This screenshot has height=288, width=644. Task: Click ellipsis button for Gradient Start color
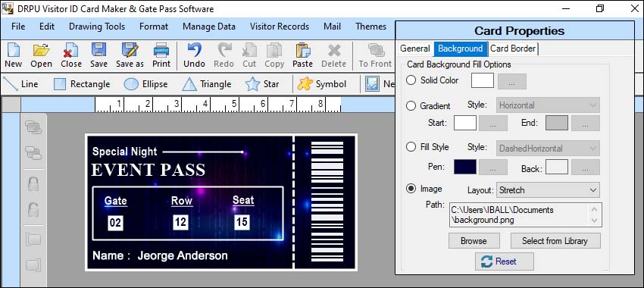coord(493,123)
